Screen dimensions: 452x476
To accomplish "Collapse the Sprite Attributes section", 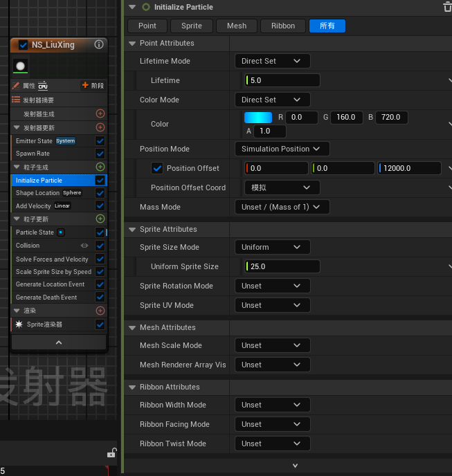I will point(132,230).
